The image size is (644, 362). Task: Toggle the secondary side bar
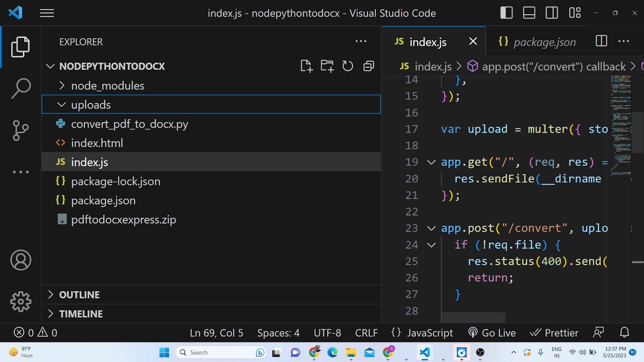[552, 13]
